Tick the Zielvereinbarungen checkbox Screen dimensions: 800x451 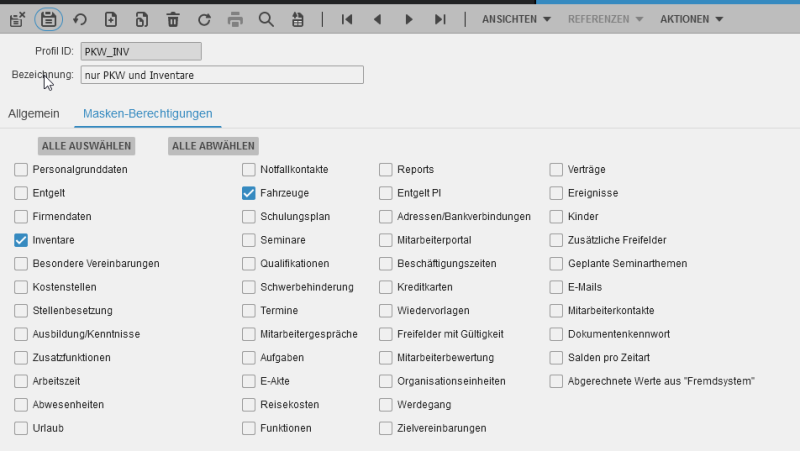click(x=386, y=428)
